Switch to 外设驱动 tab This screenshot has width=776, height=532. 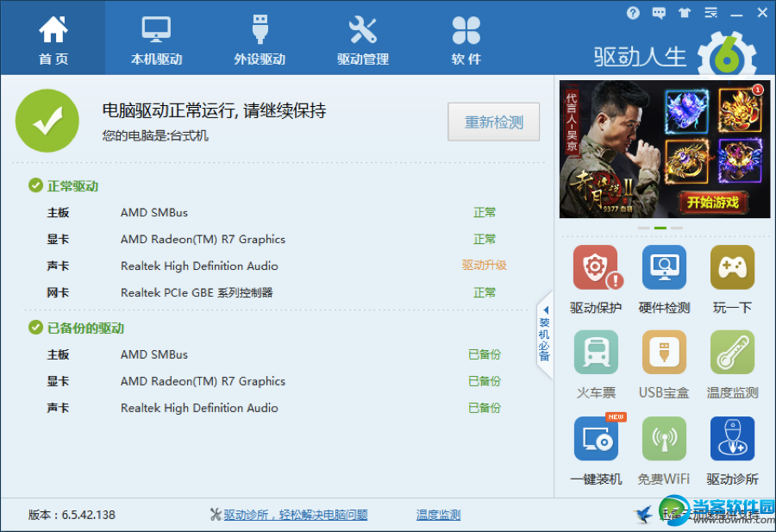pos(260,41)
